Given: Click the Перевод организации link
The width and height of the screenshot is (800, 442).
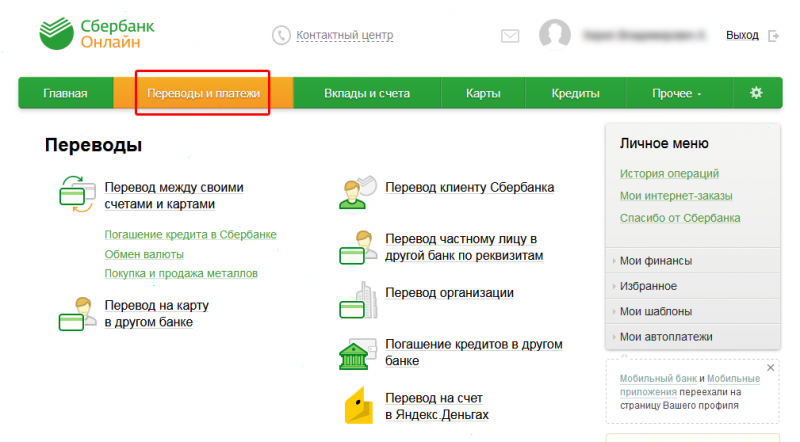Looking at the screenshot, I should pos(449,292).
